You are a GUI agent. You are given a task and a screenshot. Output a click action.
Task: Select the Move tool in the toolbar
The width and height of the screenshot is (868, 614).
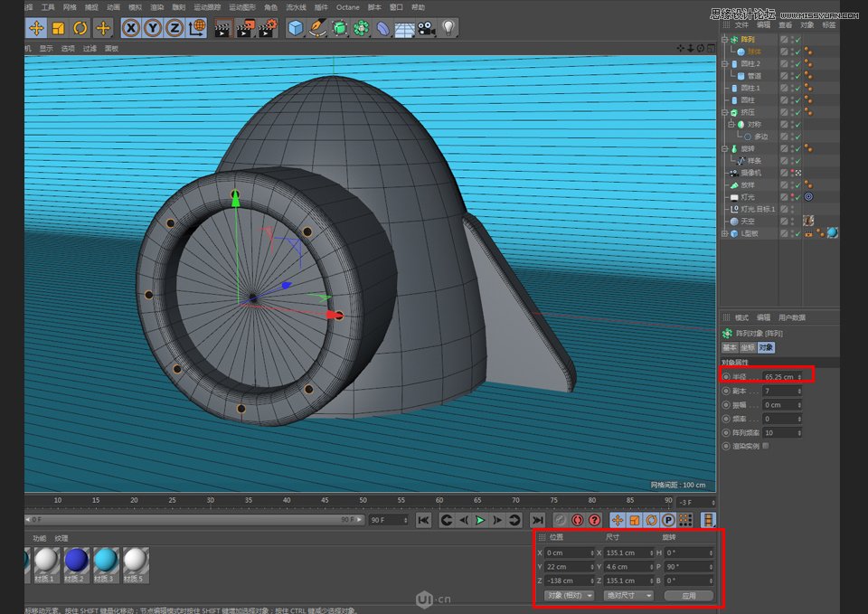(36, 28)
